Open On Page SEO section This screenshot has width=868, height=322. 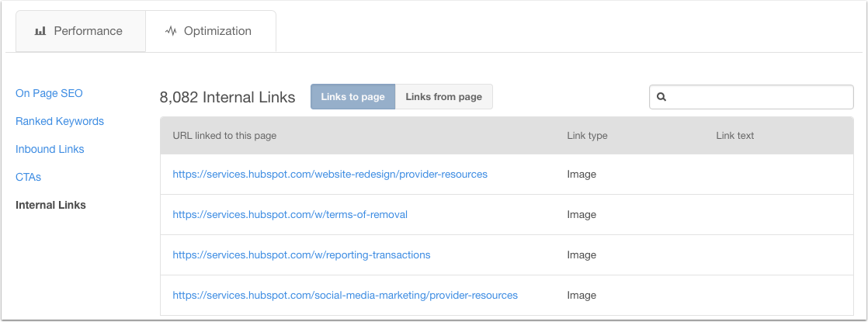pyautogui.click(x=49, y=94)
